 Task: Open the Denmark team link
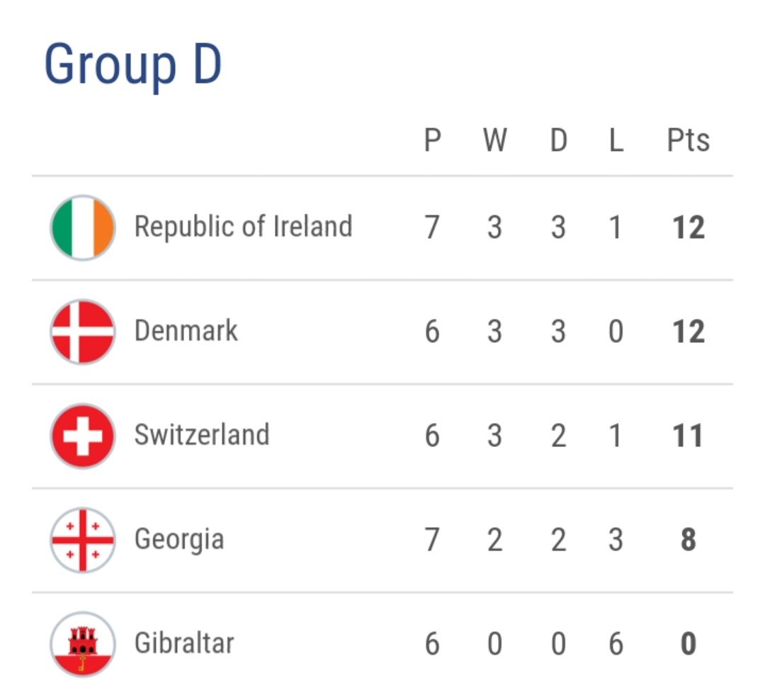186,331
